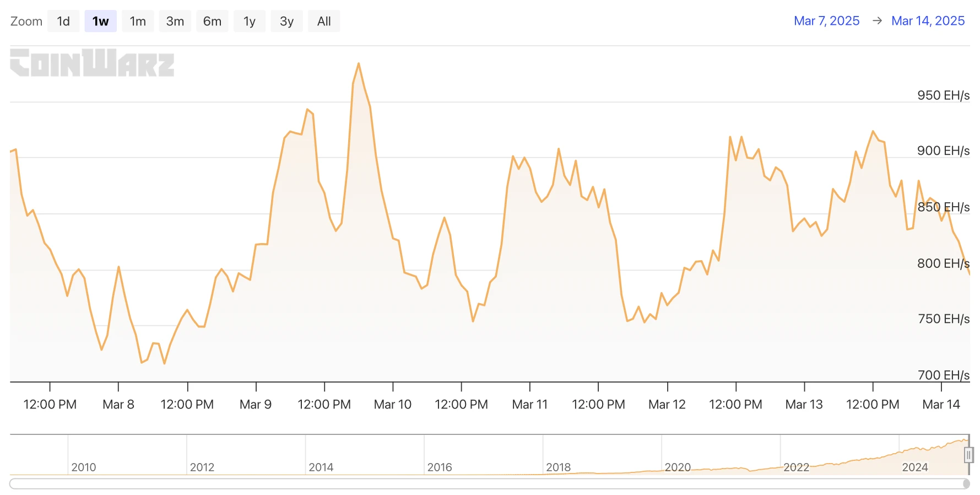Click the active 1w zoom button

(x=100, y=21)
